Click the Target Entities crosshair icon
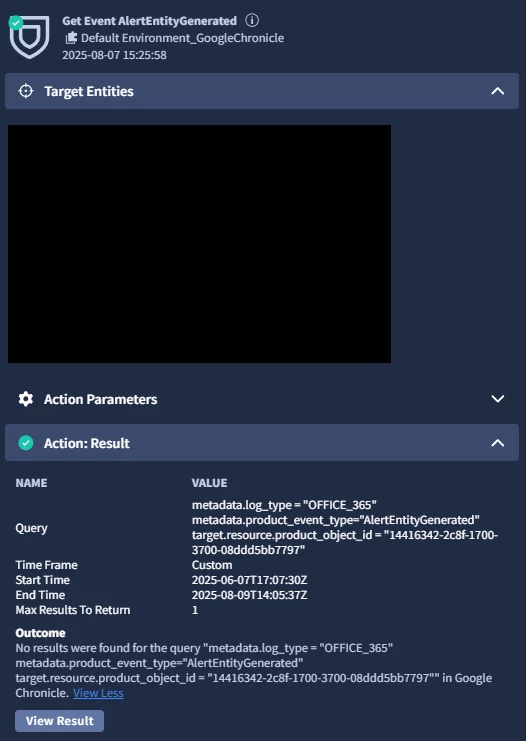 (26, 91)
